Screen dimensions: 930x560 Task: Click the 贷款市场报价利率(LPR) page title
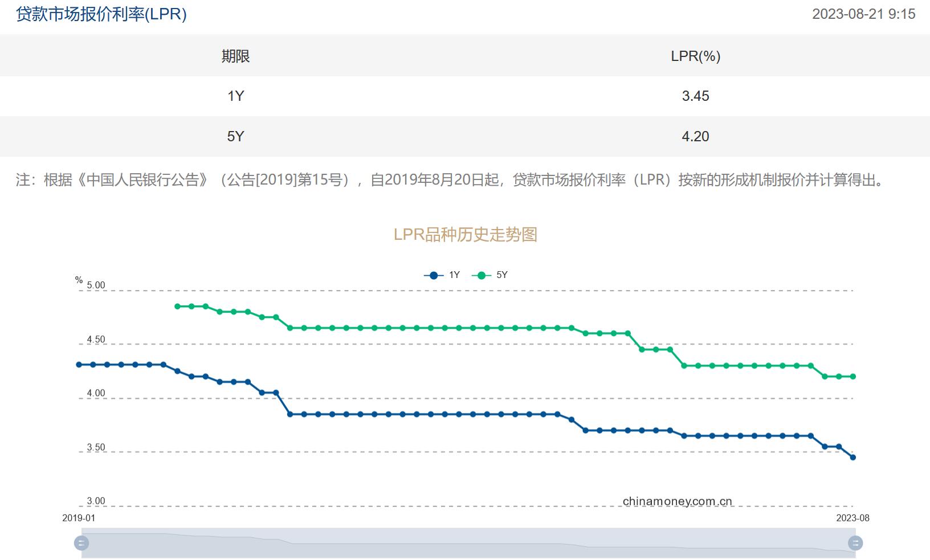click(100, 11)
